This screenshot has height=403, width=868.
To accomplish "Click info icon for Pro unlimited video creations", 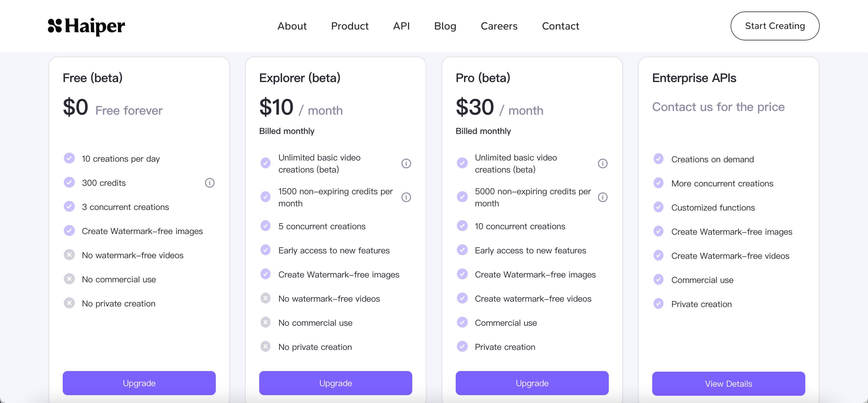I will (602, 163).
